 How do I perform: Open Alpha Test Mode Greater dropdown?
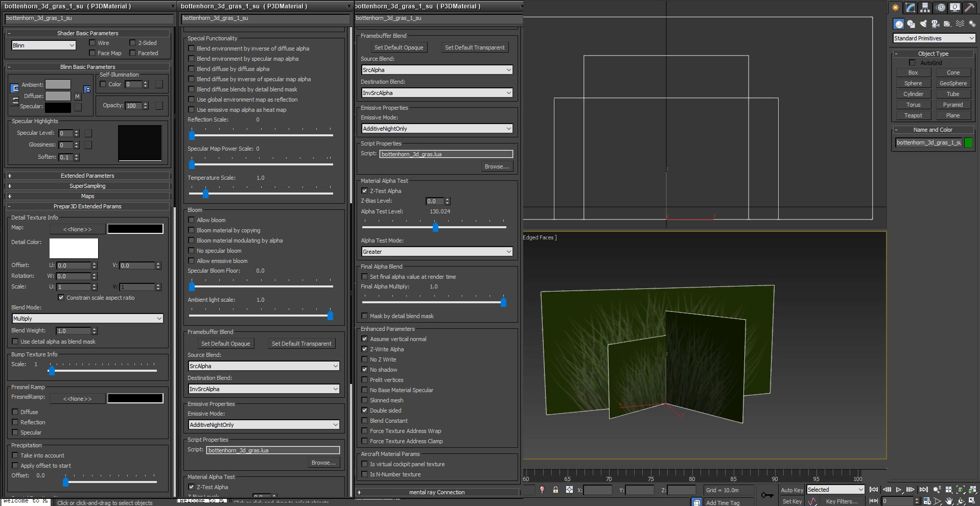(x=437, y=252)
